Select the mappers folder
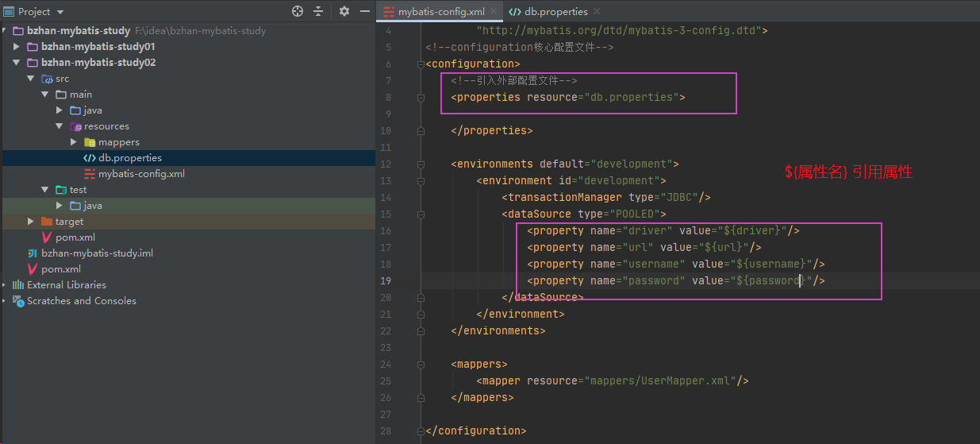This screenshot has height=444, width=980. [119, 142]
